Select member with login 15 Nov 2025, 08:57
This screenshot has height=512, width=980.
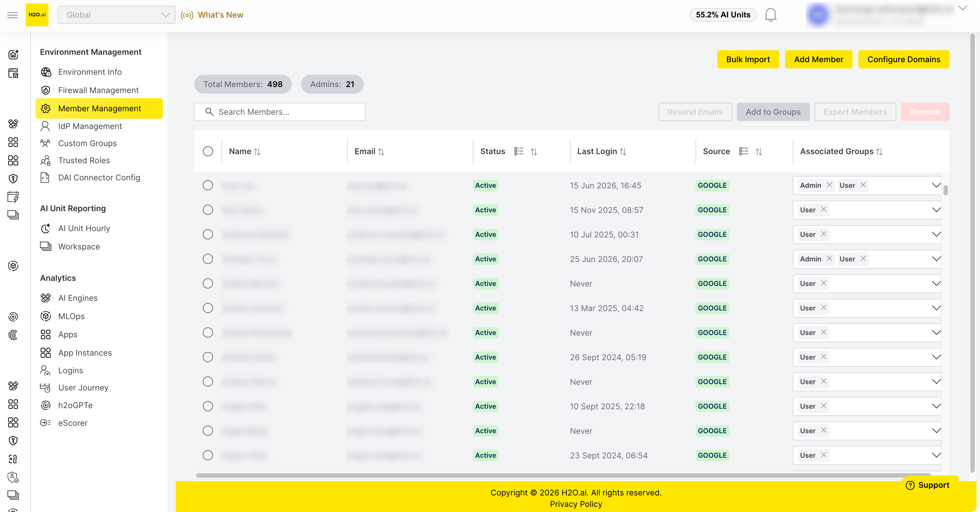(208, 210)
